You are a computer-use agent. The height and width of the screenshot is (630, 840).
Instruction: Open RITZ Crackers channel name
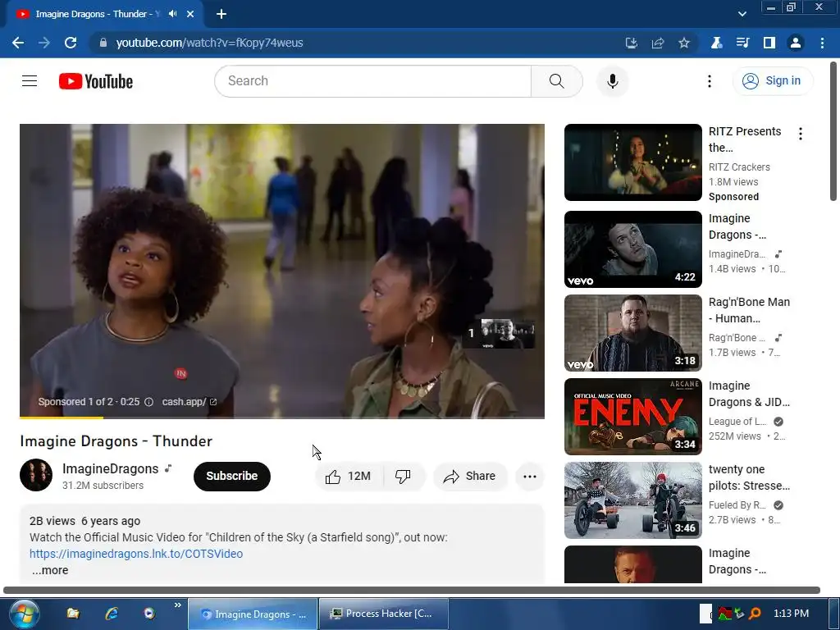click(739, 167)
